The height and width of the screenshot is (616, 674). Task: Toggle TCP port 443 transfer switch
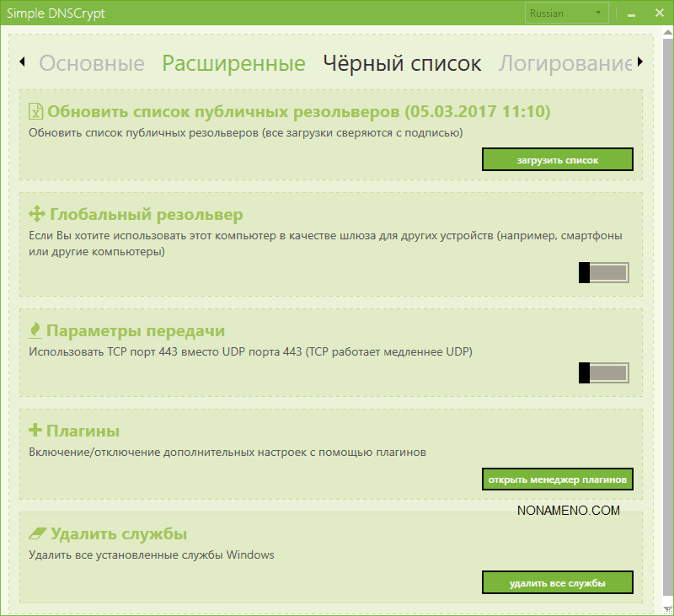pos(603,373)
